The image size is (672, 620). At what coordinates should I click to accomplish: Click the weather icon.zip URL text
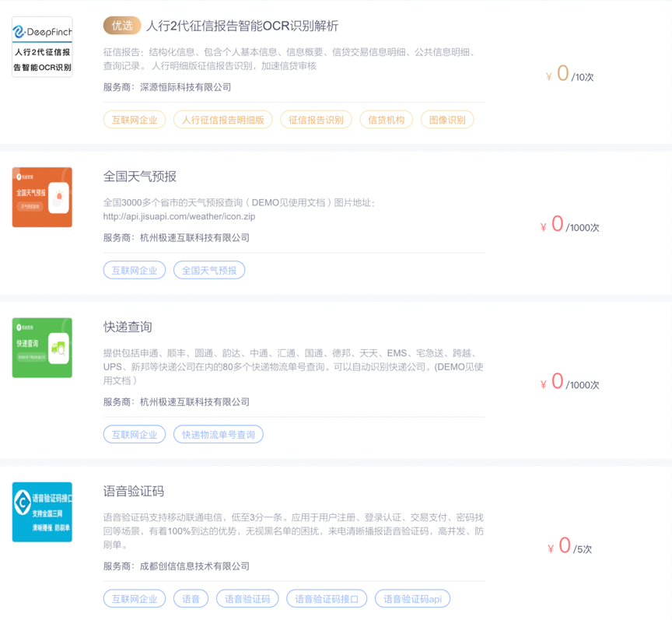point(179,216)
